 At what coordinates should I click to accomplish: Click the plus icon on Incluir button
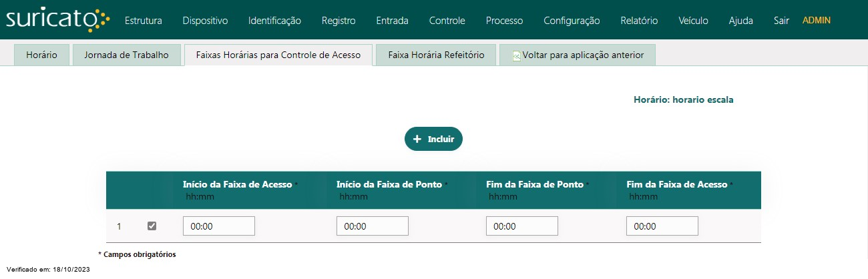point(417,139)
